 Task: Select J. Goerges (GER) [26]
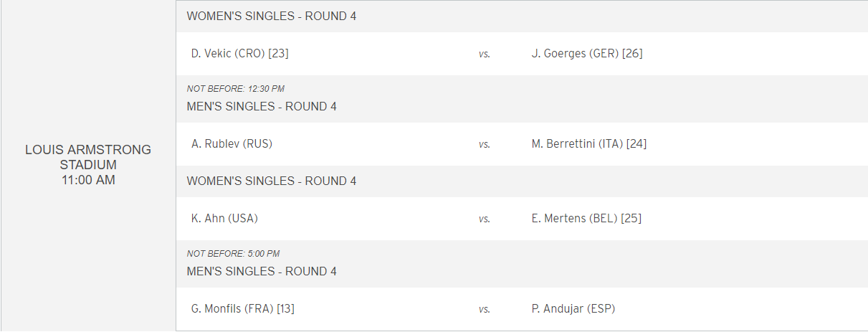[587, 53]
